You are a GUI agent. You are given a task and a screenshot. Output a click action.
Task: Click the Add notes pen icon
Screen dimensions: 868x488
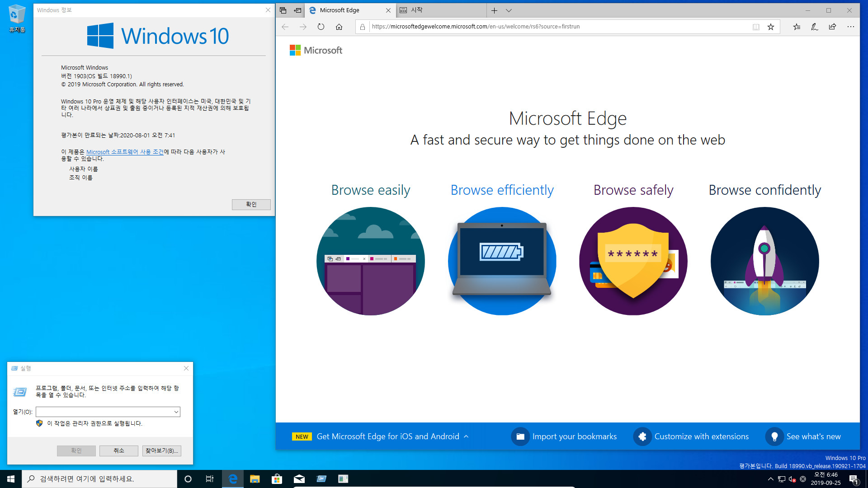tap(815, 27)
